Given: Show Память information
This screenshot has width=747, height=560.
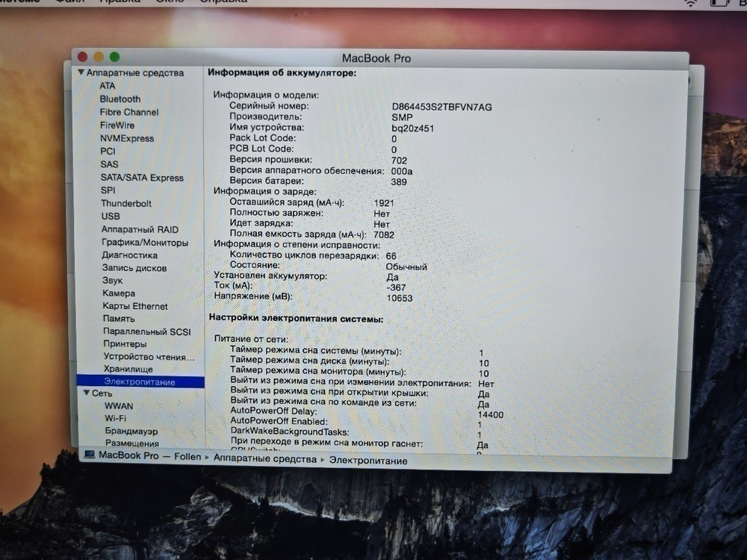Looking at the screenshot, I should point(119,319).
